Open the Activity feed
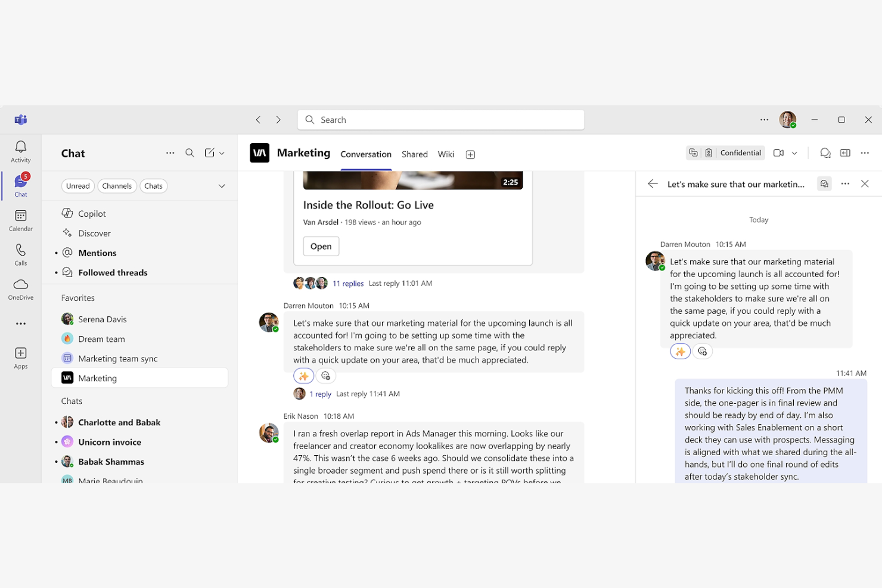The width and height of the screenshot is (882, 588). [x=20, y=151]
